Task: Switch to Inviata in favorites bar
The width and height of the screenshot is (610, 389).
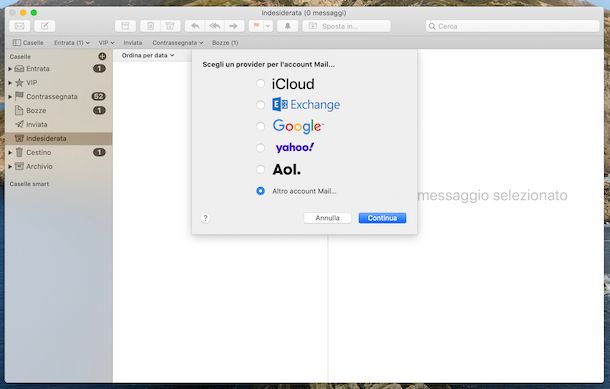Action: [x=133, y=43]
